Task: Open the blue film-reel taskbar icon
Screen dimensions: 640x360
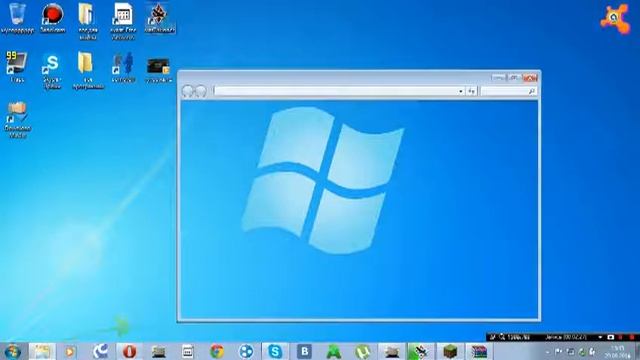Action: pyautogui.click(x=246, y=351)
